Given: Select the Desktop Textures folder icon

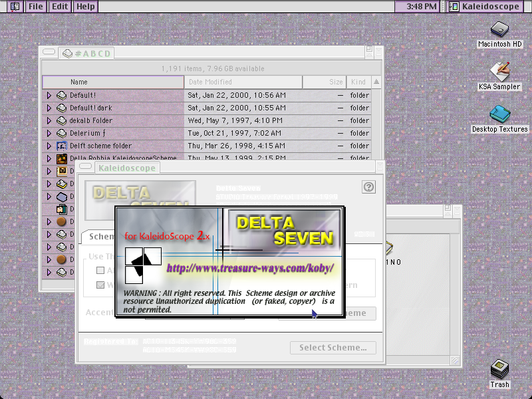Looking at the screenshot, I should pos(500,114).
